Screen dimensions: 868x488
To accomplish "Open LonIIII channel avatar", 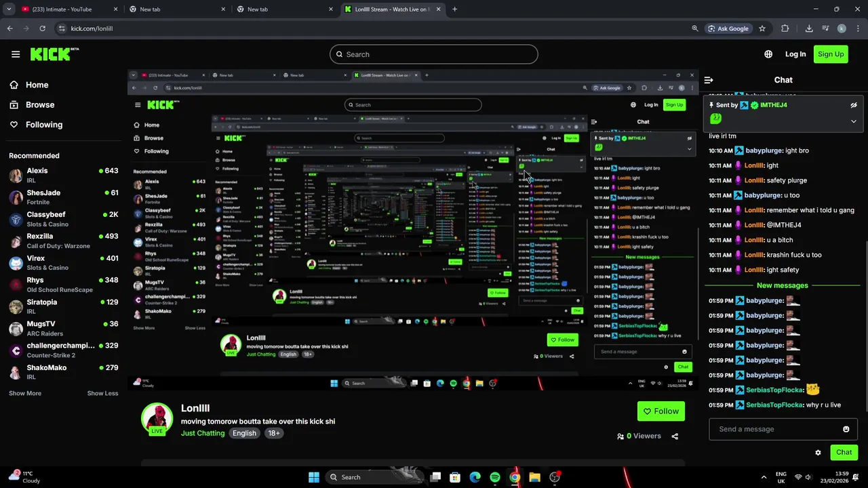I will click(x=157, y=418).
